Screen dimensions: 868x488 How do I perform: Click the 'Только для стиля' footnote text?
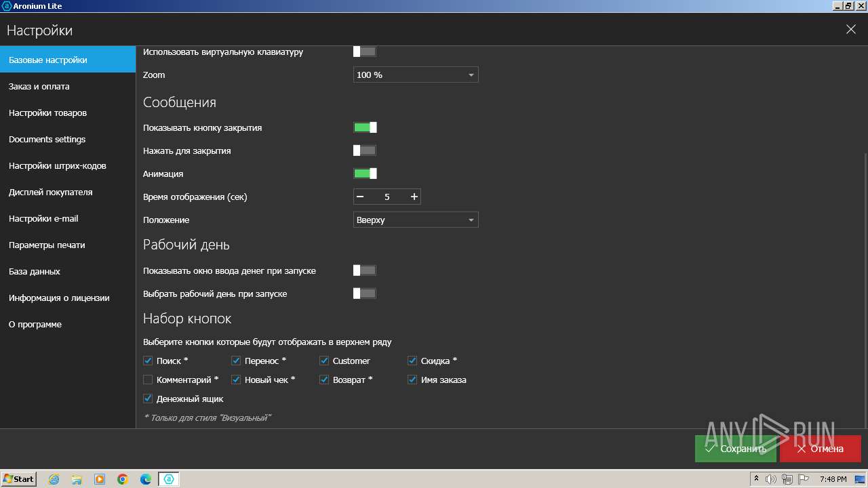coord(207,418)
